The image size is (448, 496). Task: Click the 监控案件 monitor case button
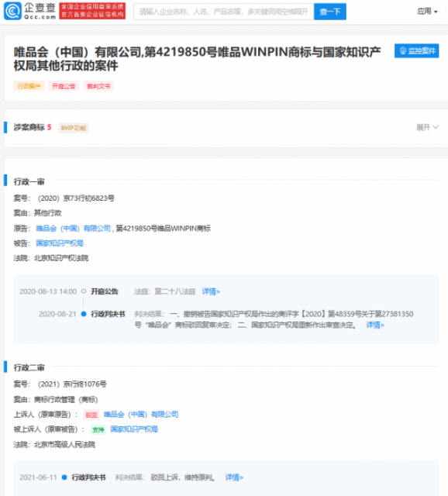click(417, 50)
